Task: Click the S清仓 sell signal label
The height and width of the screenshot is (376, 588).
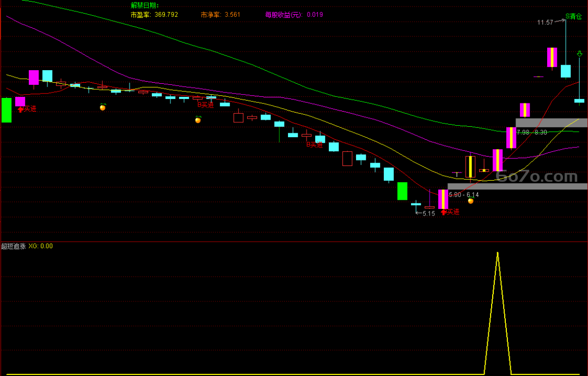Action: [x=574, y=16]
